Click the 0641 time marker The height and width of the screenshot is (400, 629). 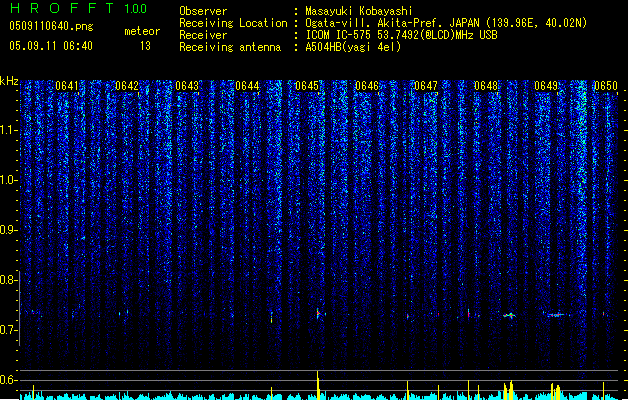click(x=67, y=86)
